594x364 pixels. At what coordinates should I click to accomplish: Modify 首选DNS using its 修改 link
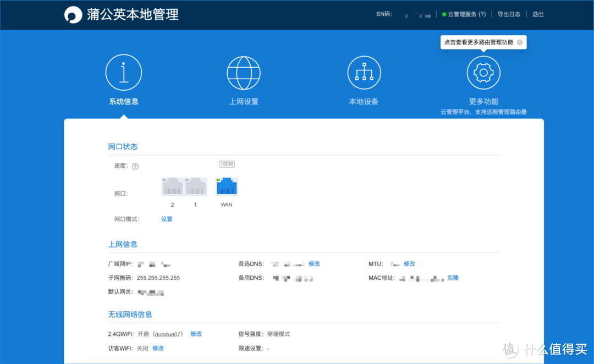click(x=314, y=263)
